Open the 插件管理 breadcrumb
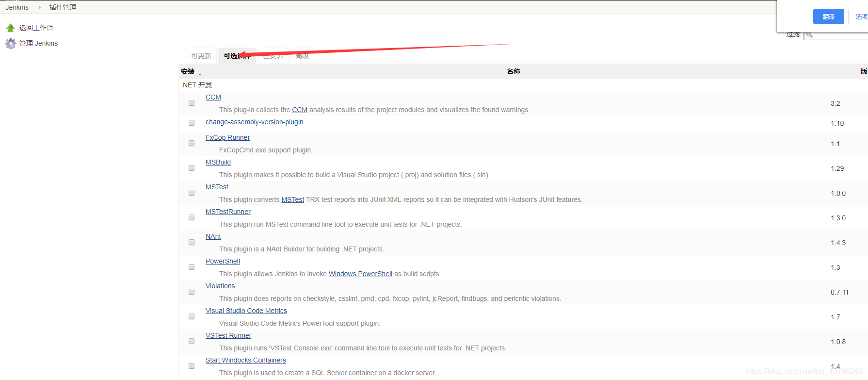 click(63, 7)
